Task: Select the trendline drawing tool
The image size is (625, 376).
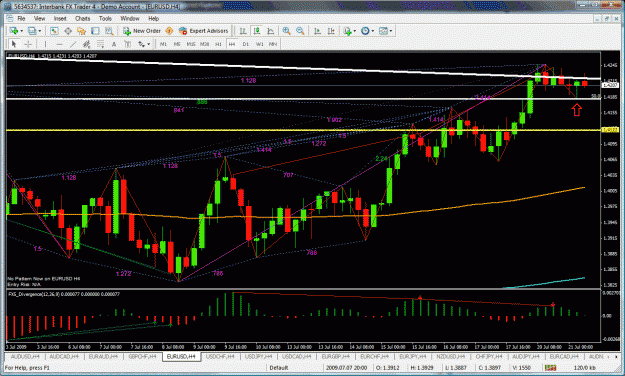Action: click(x=73, y=44)
